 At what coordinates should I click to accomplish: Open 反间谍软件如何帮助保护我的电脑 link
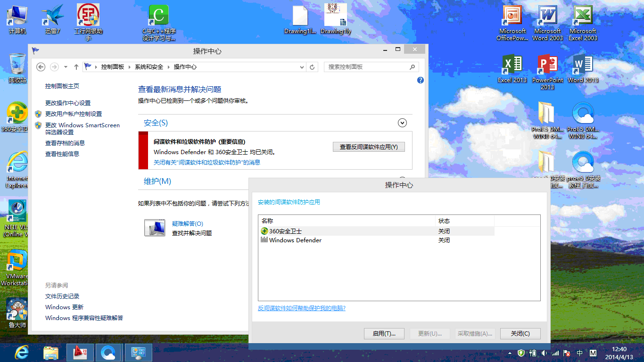pos(302,308)
